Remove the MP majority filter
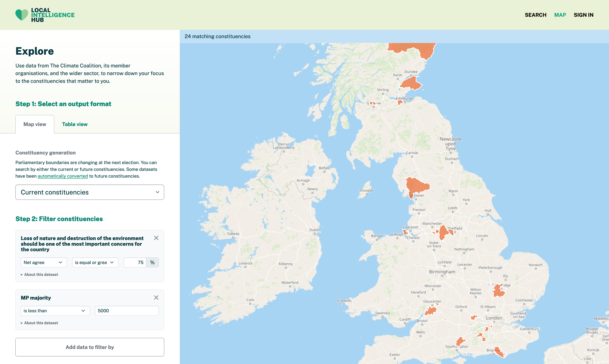Image resolution: width=609 pixels, height=364 pixels. click(156, 297)
